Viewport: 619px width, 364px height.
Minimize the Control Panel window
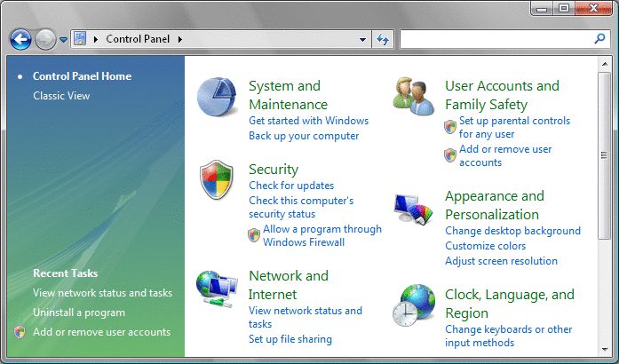click(543, 7)
